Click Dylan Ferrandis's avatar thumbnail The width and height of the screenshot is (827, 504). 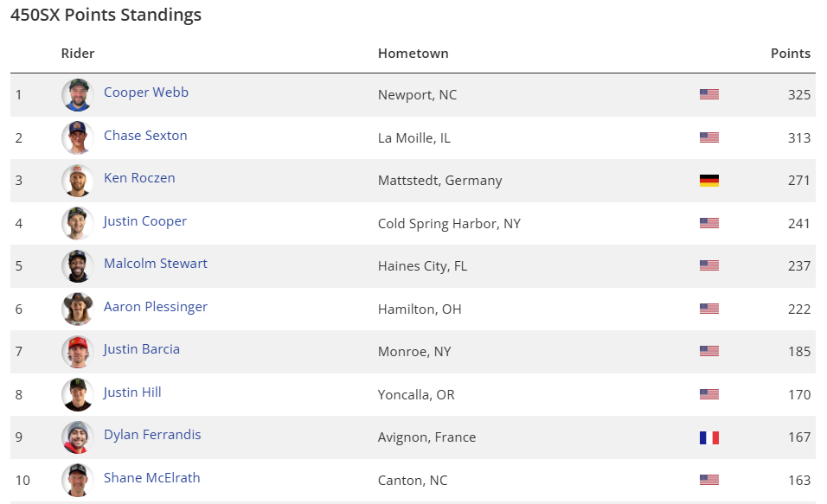coord(77,437)
